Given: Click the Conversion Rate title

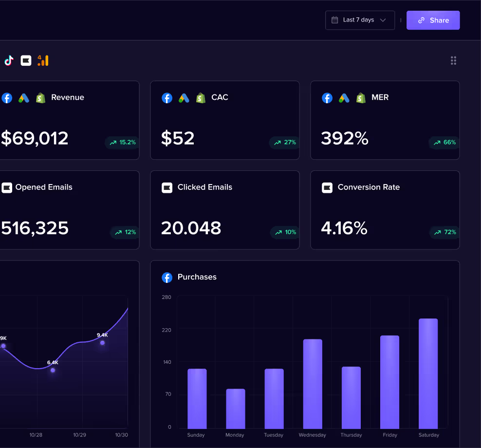Looking at the screenshot, I should 369,187.
